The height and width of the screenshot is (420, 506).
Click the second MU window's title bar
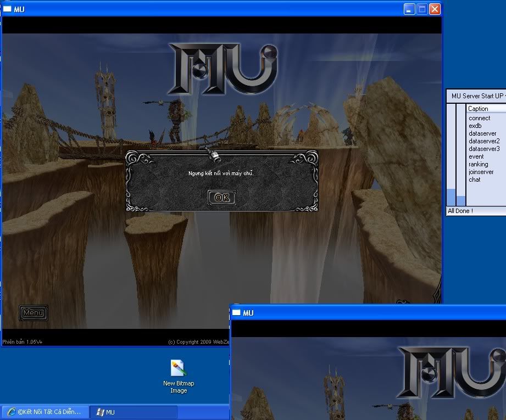pos(368,312)
